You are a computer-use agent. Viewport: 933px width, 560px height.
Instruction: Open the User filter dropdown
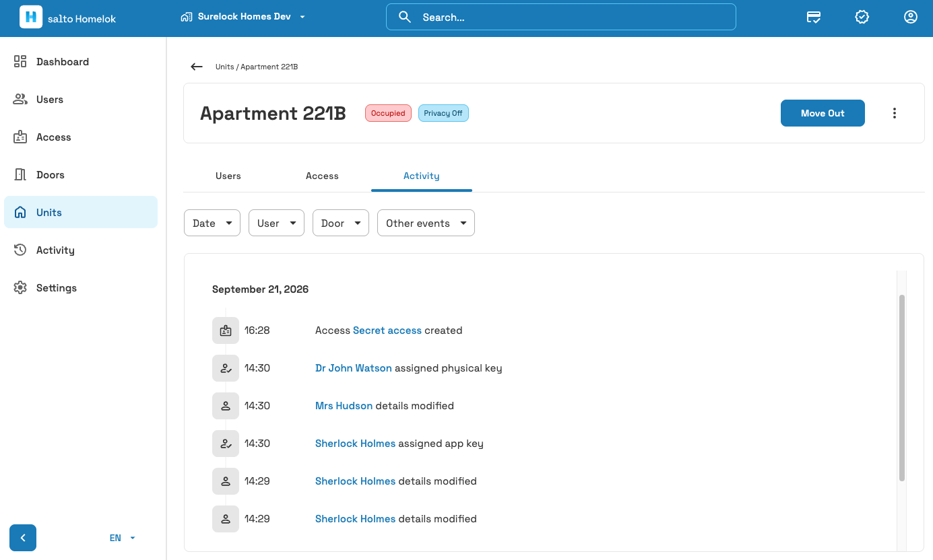click(x=276, y=223)
